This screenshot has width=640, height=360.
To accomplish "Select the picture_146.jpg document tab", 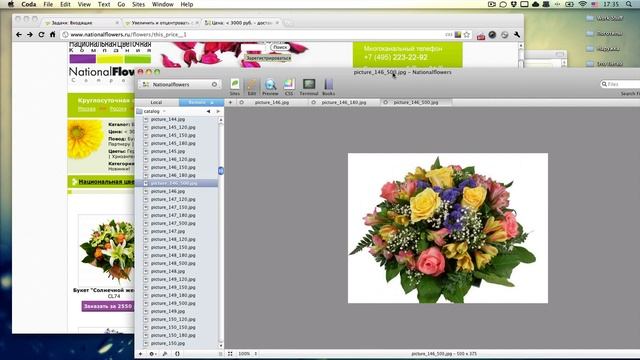I will click(271, 102).
